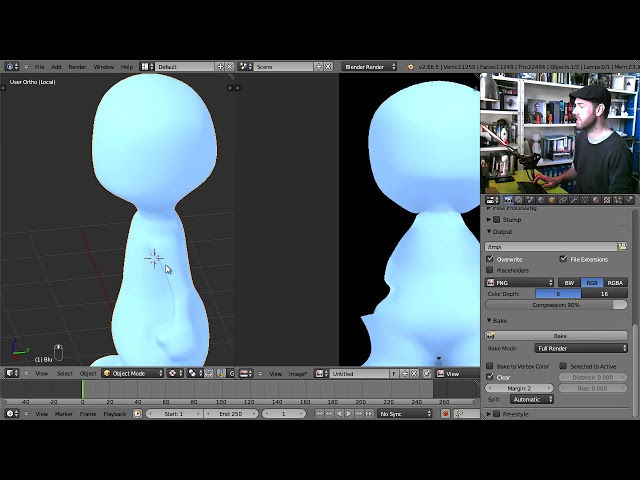This screenshot has height=480, width=640.
Task: Open Material properties tab (sphere icon)
Action: (x=596, y=200)
